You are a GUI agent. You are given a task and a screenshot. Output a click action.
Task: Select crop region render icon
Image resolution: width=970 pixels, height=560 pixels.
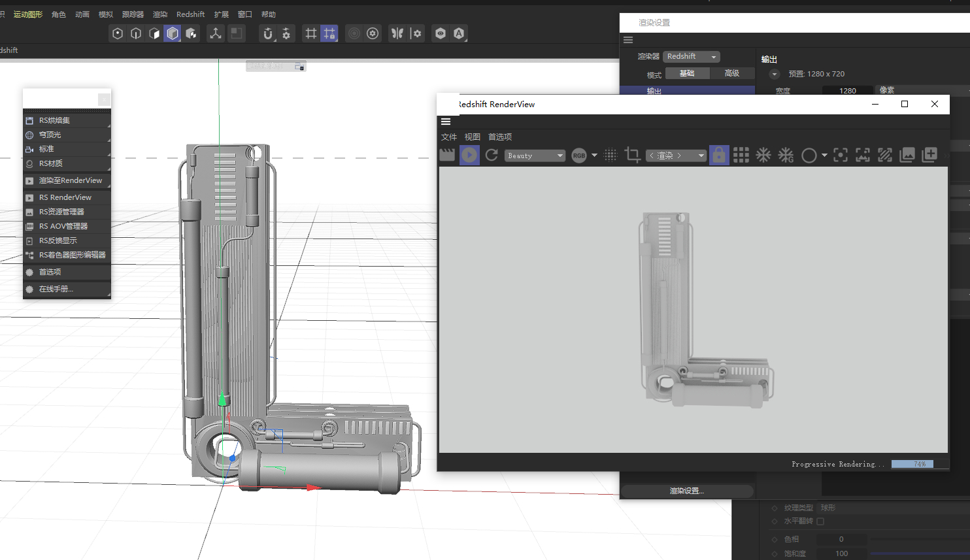632,155
